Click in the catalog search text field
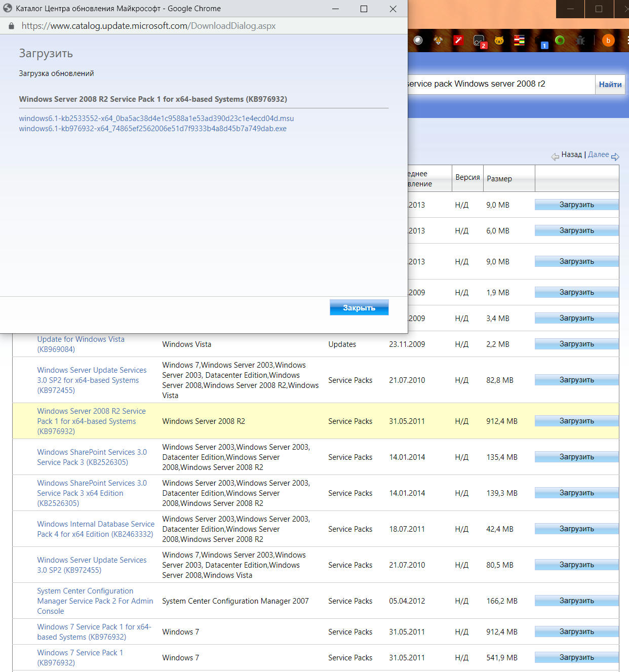This screenshot has height=672, width=629. tap(499, 84)
